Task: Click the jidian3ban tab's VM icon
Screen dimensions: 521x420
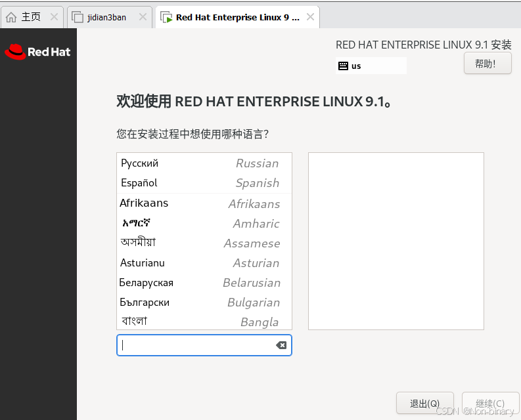Action: pos(78,17)
